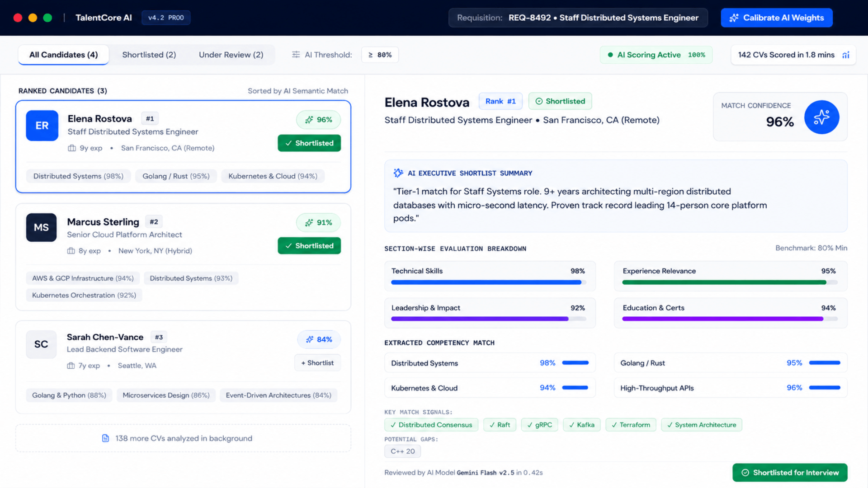Switch to the Shortlisted (2) tab
The height and width of the screenshot is (488, 868).
click(x=149, y=55)
